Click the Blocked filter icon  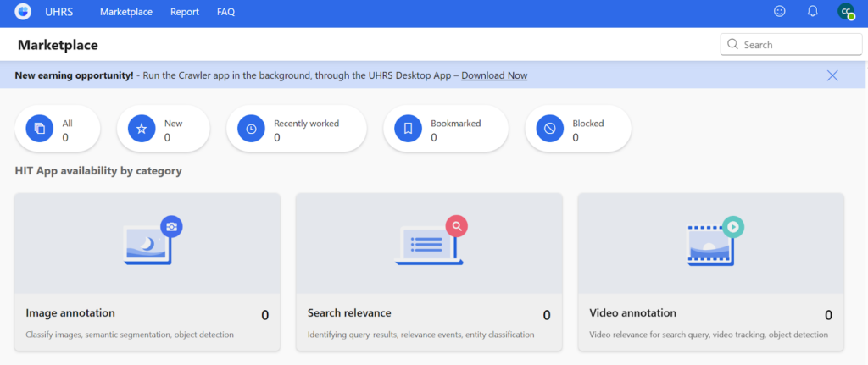[550, 129]
